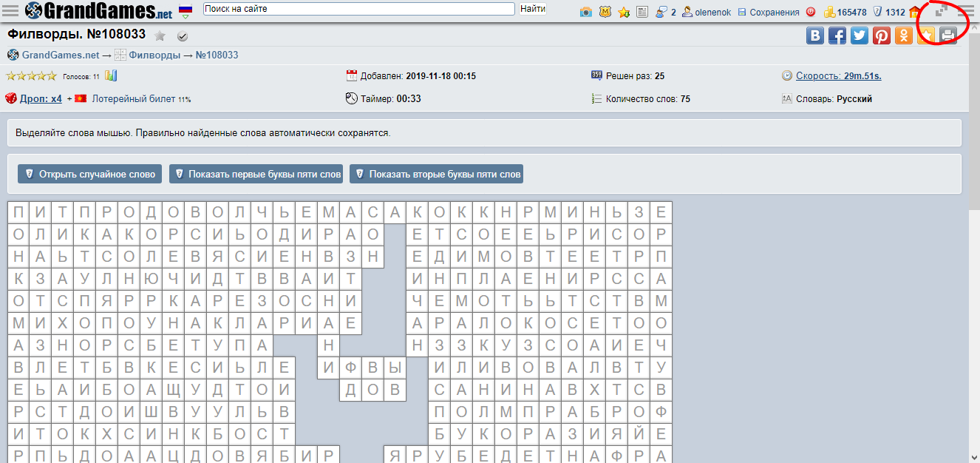Share the puzzle on Twitter
This screenshot has height=463, width=980.
860,36
